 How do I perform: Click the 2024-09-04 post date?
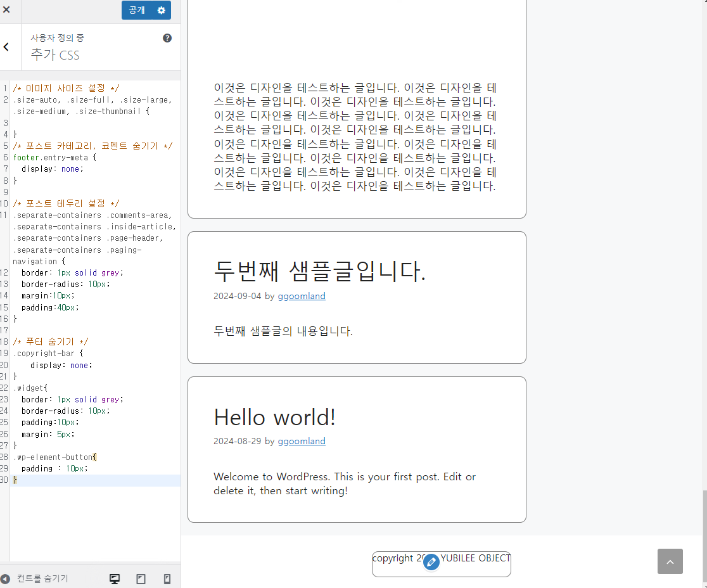pos(237,297)
